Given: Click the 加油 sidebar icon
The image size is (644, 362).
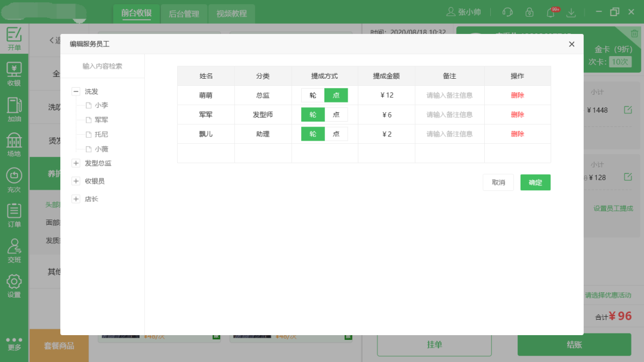Looking at the screenshot, I should tap(14, 109).
